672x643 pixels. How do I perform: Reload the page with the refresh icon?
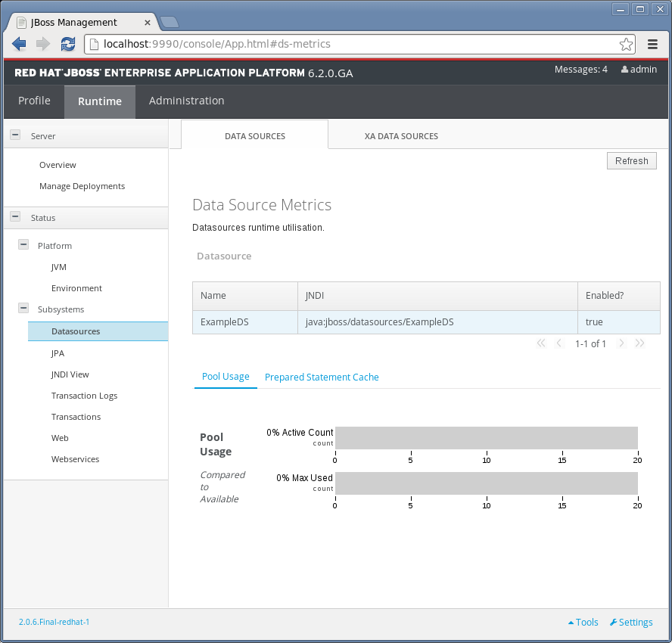[68, 44]
